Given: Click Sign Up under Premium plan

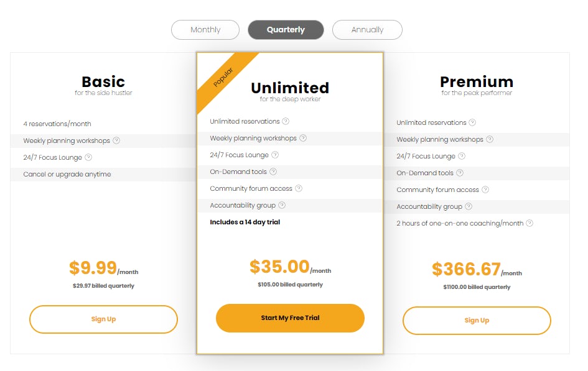Looking at the screenshot, I should click(x=477, y=321).
